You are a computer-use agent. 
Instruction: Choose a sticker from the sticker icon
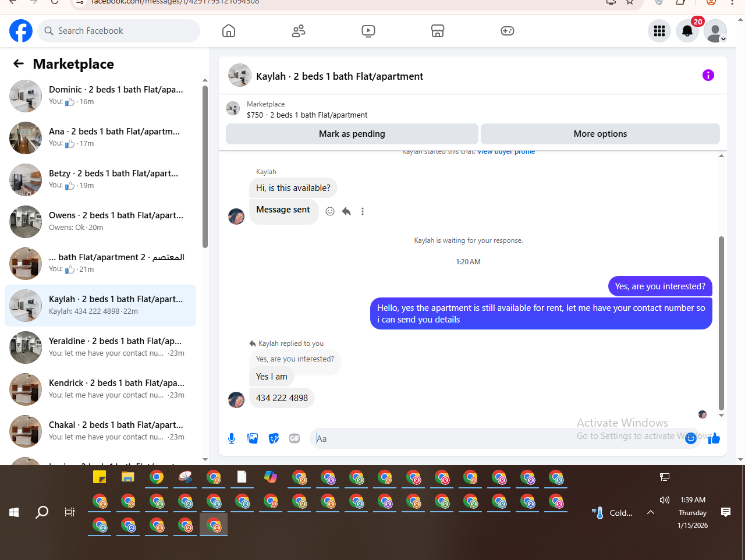(x=274, y=438)
